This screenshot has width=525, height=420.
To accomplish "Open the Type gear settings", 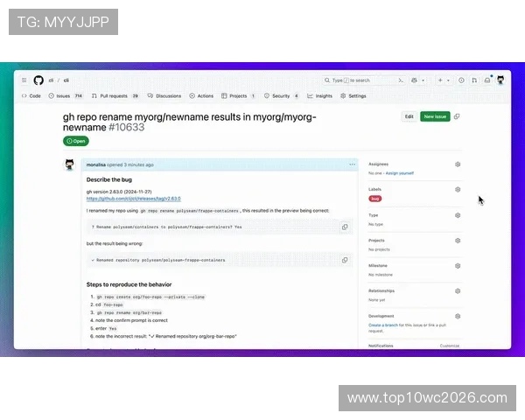I will coord(458,215).
